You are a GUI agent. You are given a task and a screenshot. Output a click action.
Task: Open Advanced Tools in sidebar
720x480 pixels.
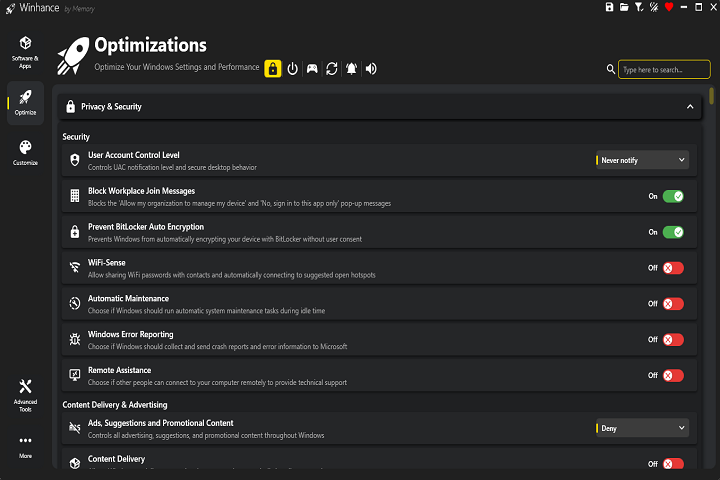coord(25,393)
